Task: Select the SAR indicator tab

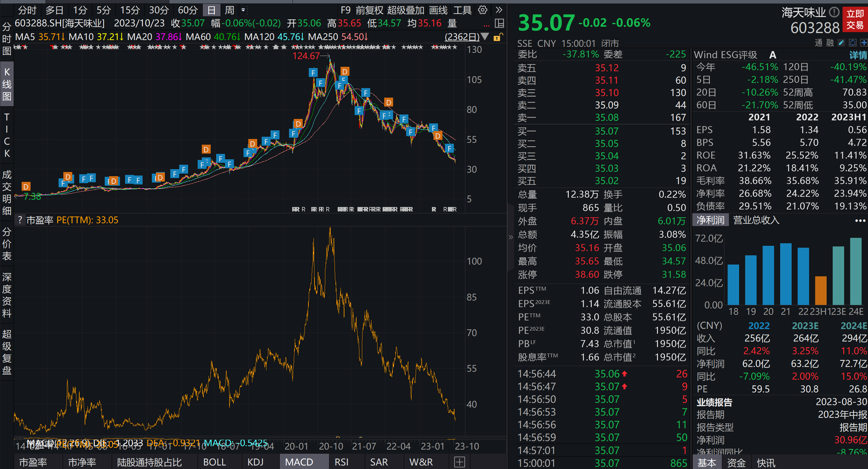Action: pyautogui.click(x=379, y=462)
